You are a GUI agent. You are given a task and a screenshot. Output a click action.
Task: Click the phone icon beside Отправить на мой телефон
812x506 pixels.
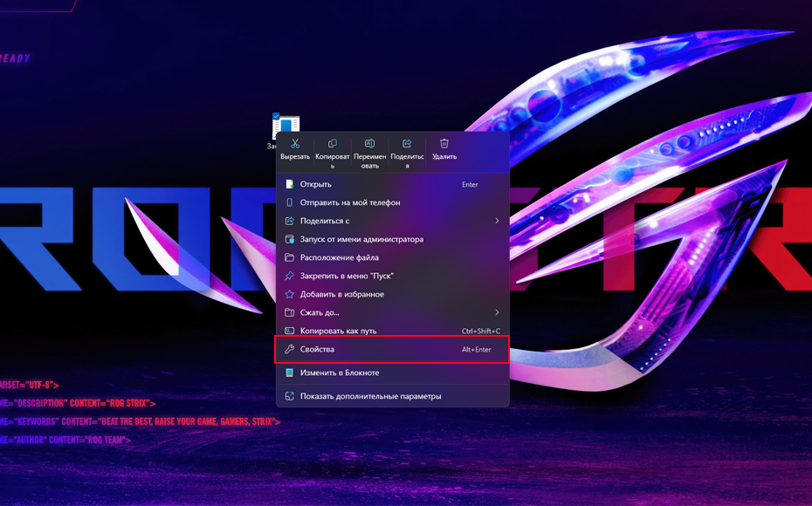290,202
